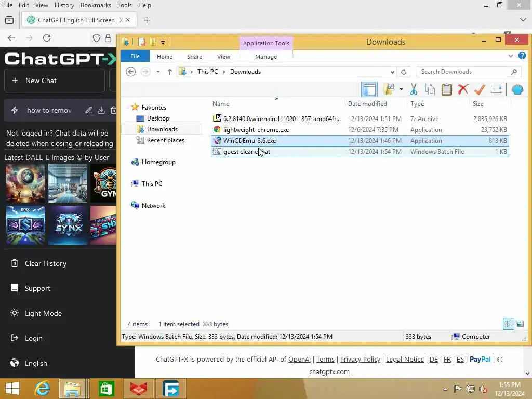Click Clear History in ChatGPT-X sidebar
This screenshot has height=399, width=532.
(46, 263)
